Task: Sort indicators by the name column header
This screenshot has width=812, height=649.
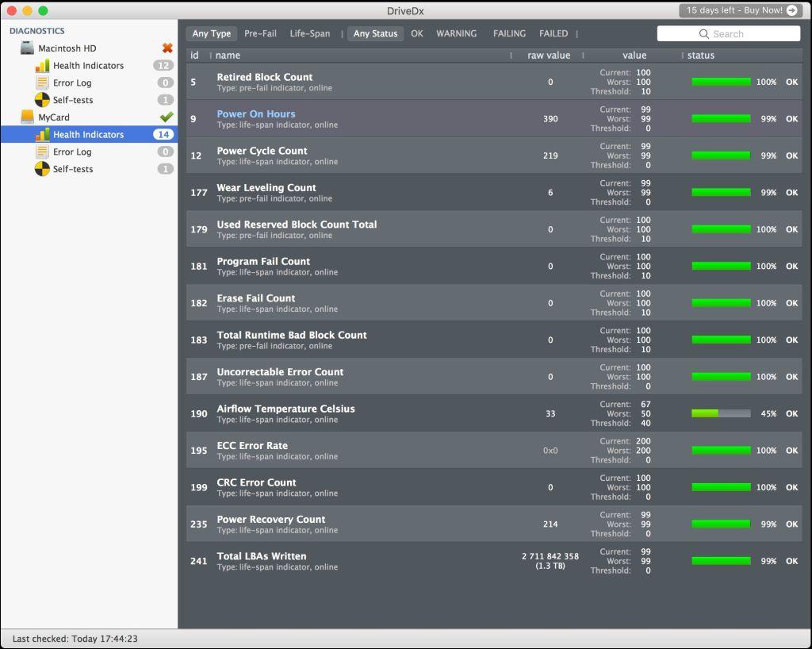Action: (x=228, y=56)
